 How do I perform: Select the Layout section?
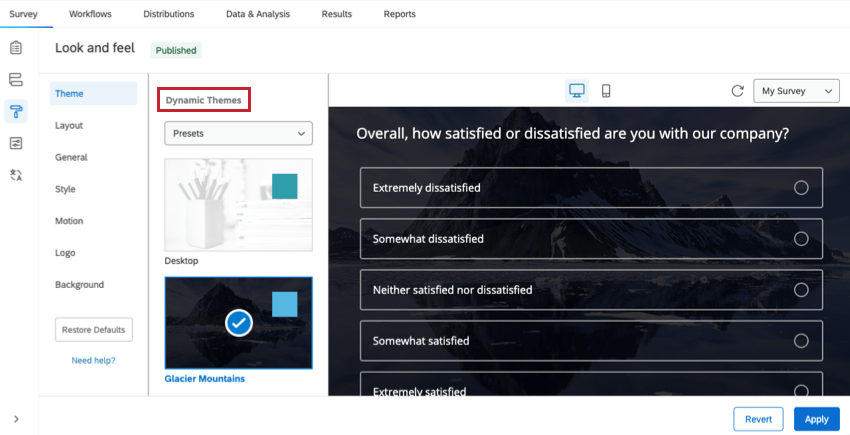click(x=69, y=125)
